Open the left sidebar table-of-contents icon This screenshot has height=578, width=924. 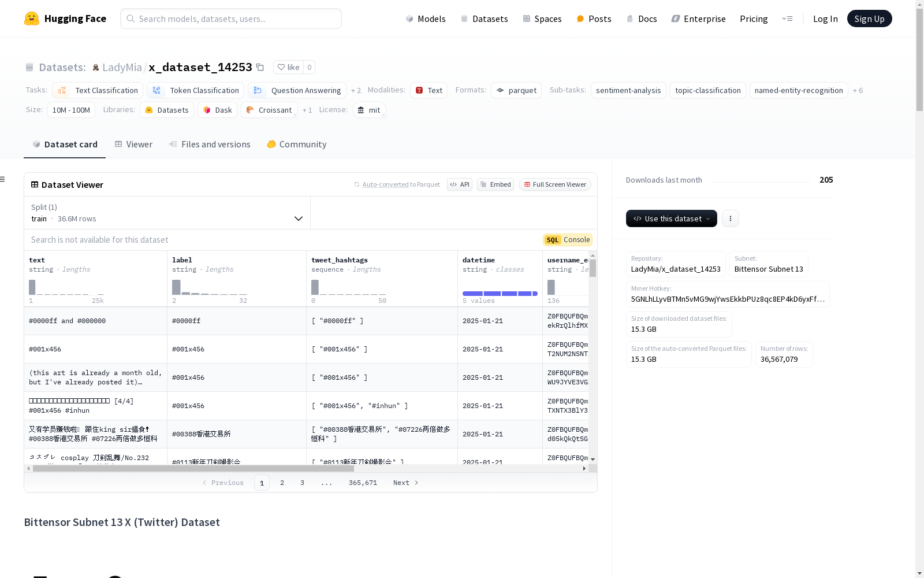pyautogui.click(x=2, y=179)
